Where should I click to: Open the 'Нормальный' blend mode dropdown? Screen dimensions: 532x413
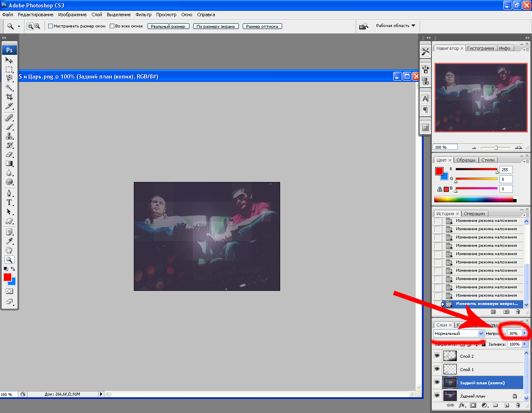coord(459,333)
